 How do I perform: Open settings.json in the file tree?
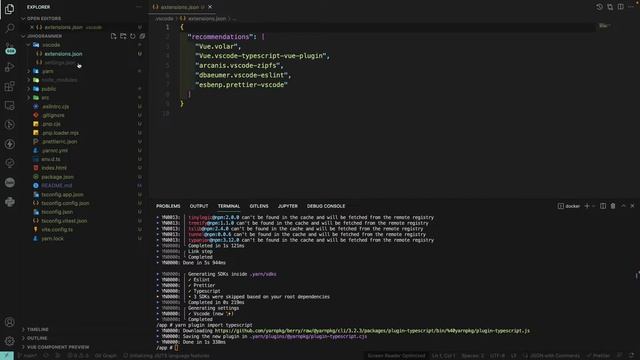click(x=60, y=63)
